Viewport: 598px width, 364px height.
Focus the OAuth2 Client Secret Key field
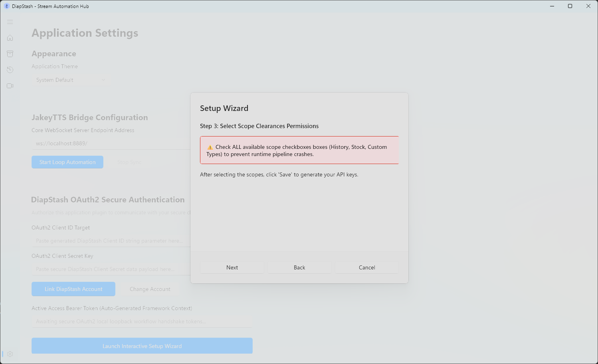pos(111,269)
